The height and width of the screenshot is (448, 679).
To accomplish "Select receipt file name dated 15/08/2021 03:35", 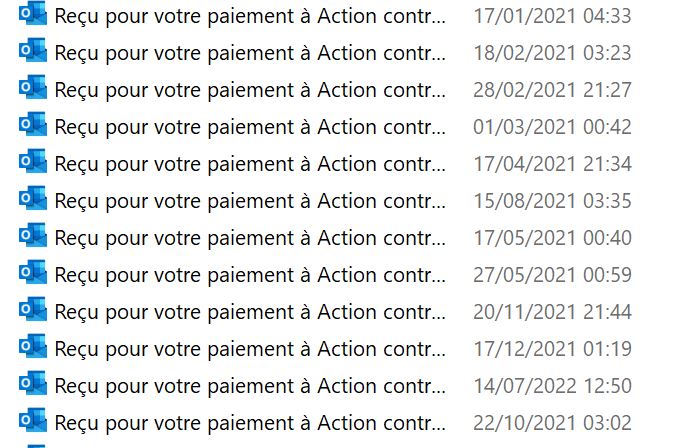I will tap(250, 201).
